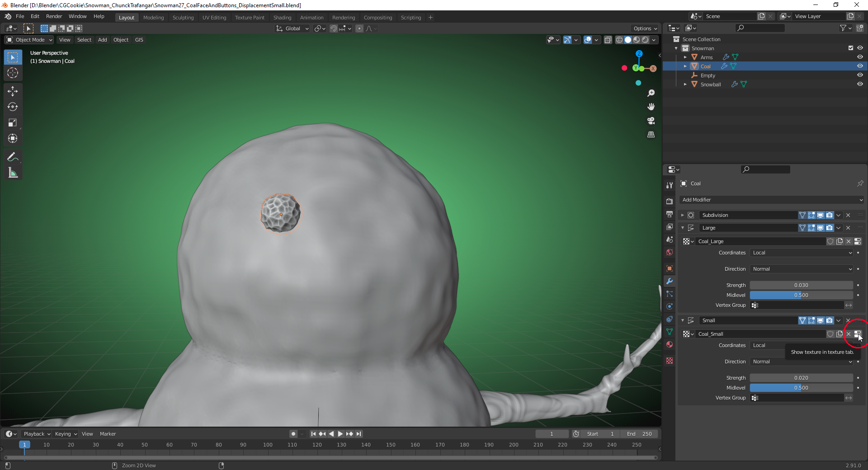Viewport: 868px width, 470px height.
Task: Open the Object properties tab
Action: point(670,268)
